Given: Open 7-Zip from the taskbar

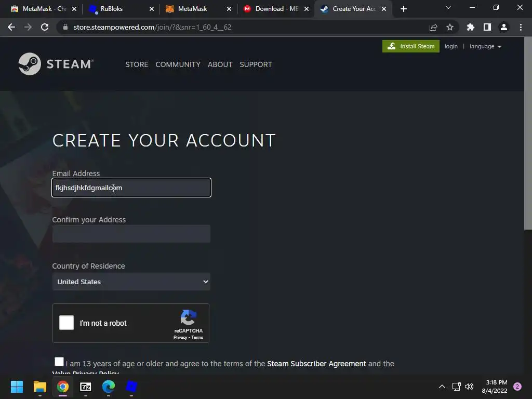Looking at the screenshot, I should tap(86, 387).
